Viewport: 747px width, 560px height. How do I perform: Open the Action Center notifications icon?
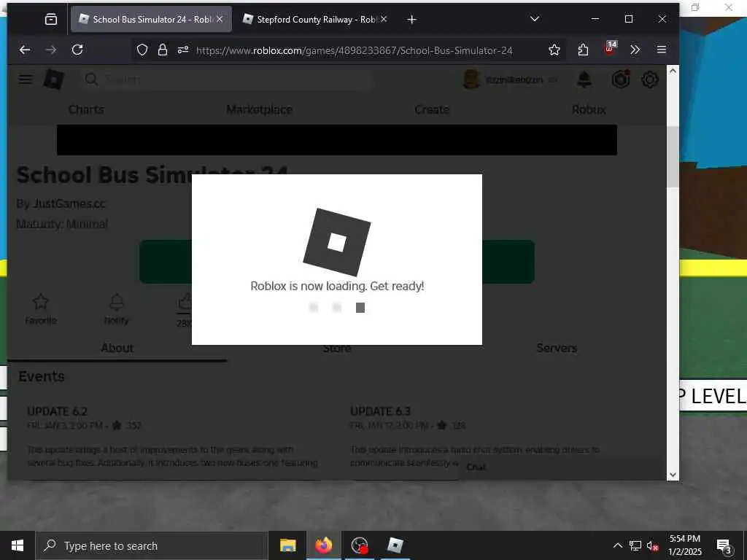click(x=724, y=545)
